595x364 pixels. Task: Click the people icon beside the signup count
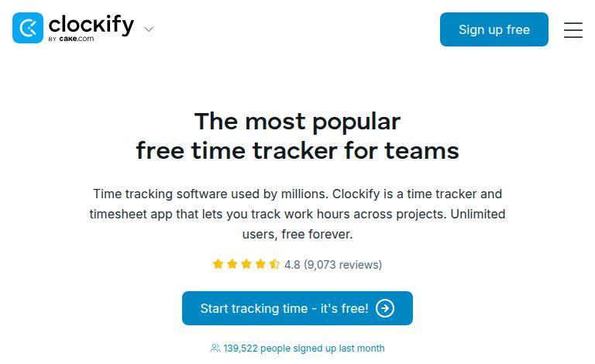pyautogui.click(x=215, y=349)
